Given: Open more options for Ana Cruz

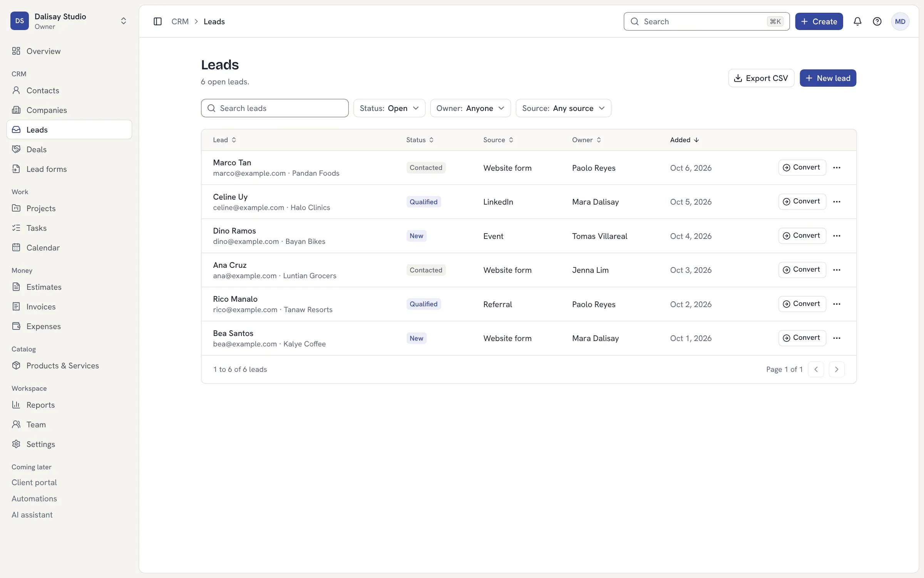Looking at the screenshot, I should (x=837, y=270).
